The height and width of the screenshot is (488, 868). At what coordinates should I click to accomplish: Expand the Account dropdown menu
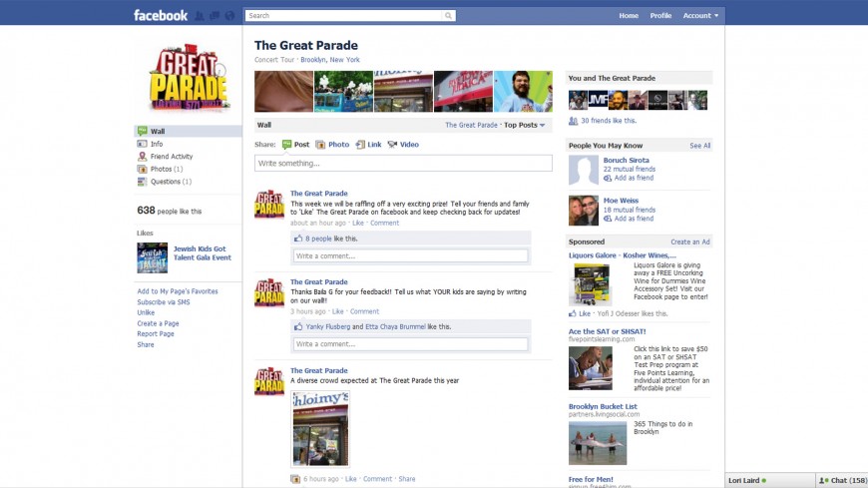(x=700, y=16)
